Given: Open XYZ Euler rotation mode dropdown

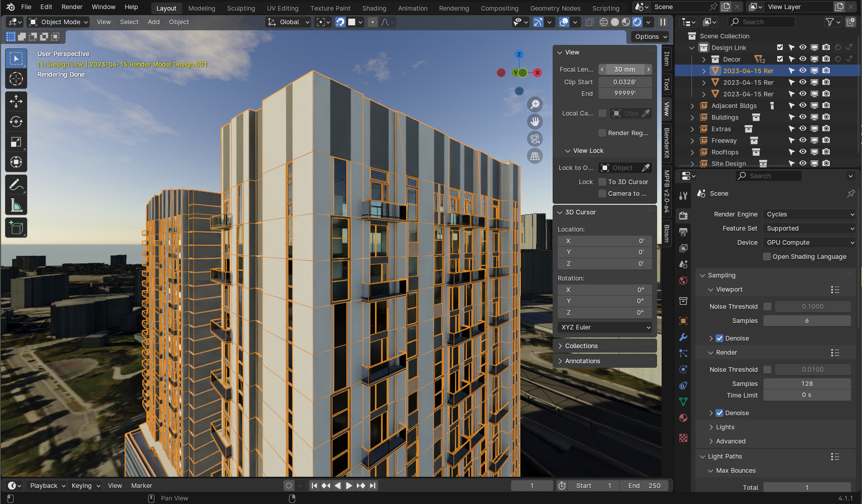Looking at the screenshot, I should [605, 327].
